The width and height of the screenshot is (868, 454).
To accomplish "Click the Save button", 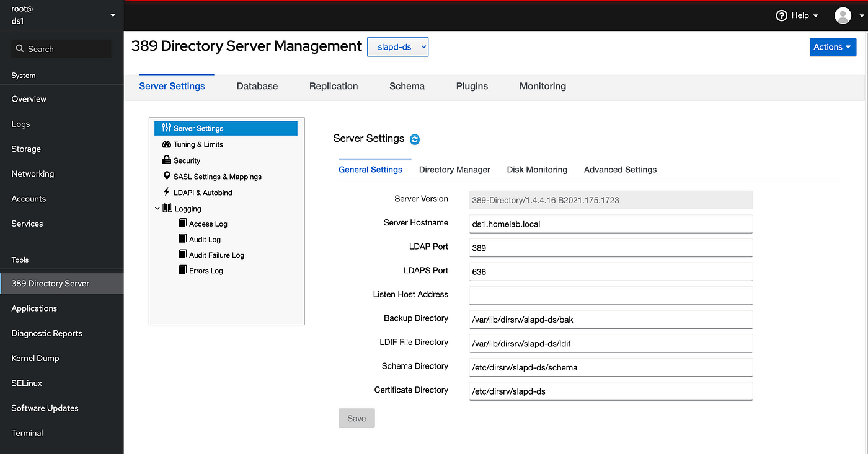I will 356,418.
